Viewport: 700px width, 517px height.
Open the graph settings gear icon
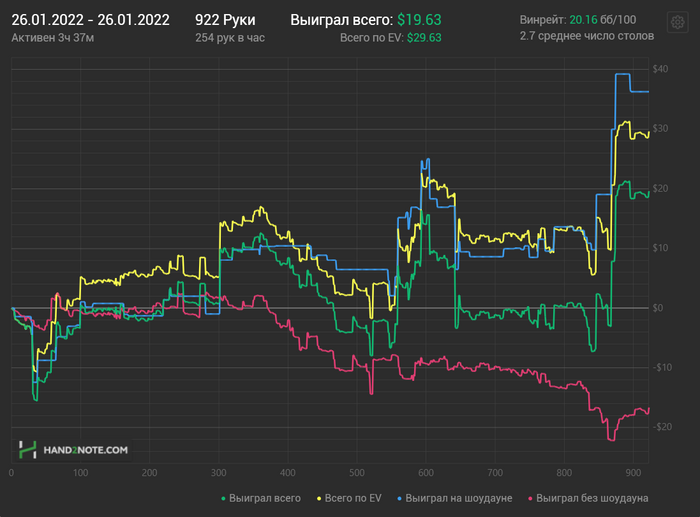(x=677, y=22)
